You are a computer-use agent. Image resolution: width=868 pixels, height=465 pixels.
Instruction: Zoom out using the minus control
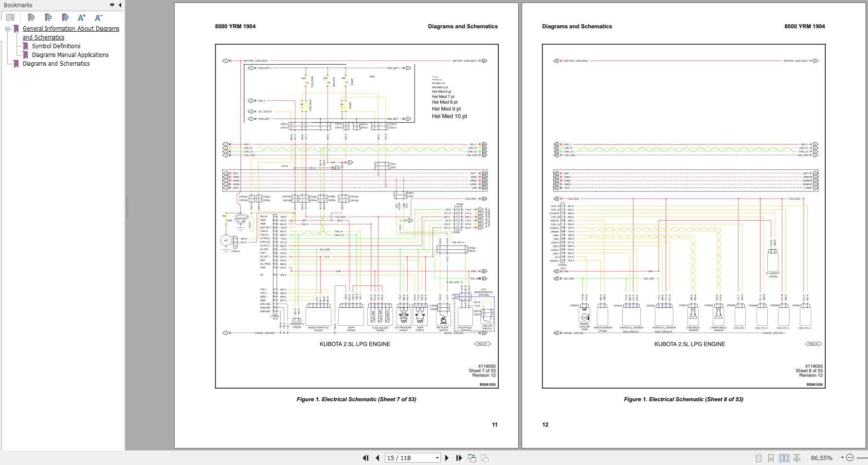[x=850, y=458]
